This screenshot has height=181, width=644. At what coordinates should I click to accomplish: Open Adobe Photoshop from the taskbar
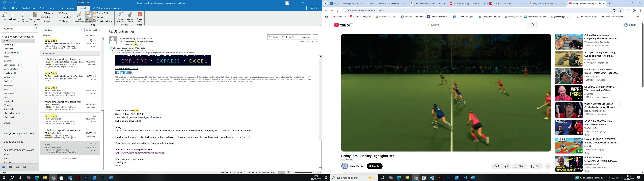click(x=102, y=178)
